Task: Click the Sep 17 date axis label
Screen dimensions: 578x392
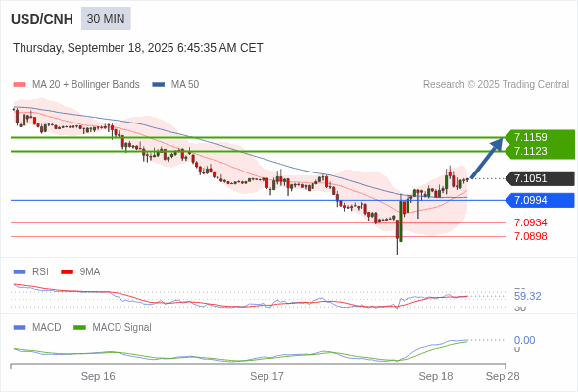Action: tap(266, 376)
